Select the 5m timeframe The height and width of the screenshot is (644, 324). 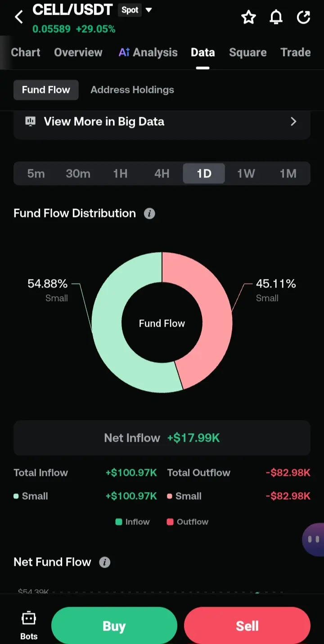[36, 173]
